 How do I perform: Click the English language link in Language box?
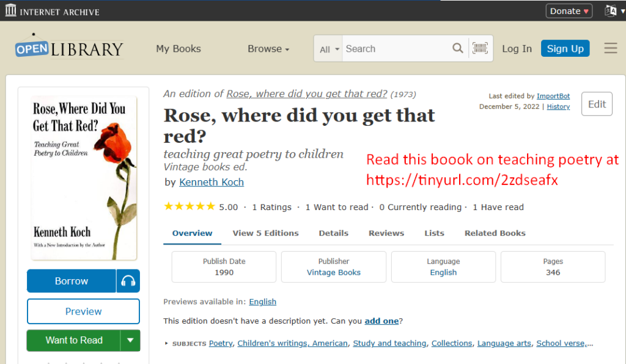pyautogui.click(x=443, y=272)
